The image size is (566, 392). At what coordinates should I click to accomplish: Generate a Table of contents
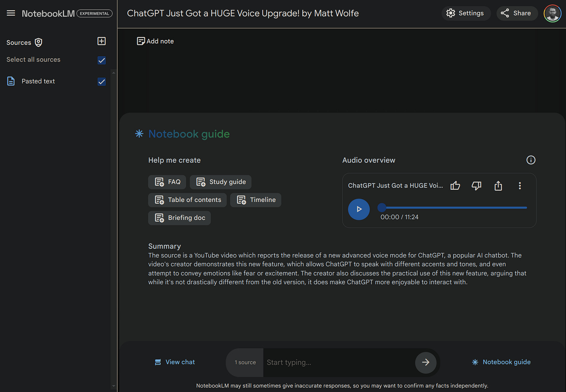[x=187, y=200]
